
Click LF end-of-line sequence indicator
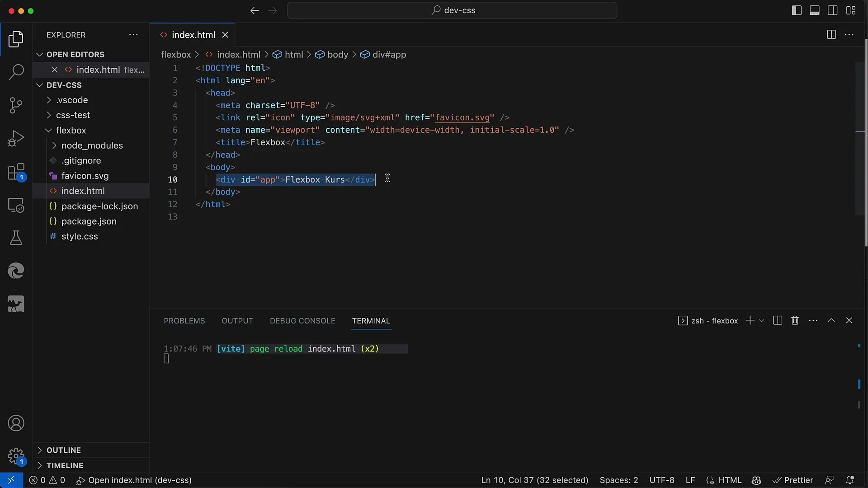click(690, 480)
